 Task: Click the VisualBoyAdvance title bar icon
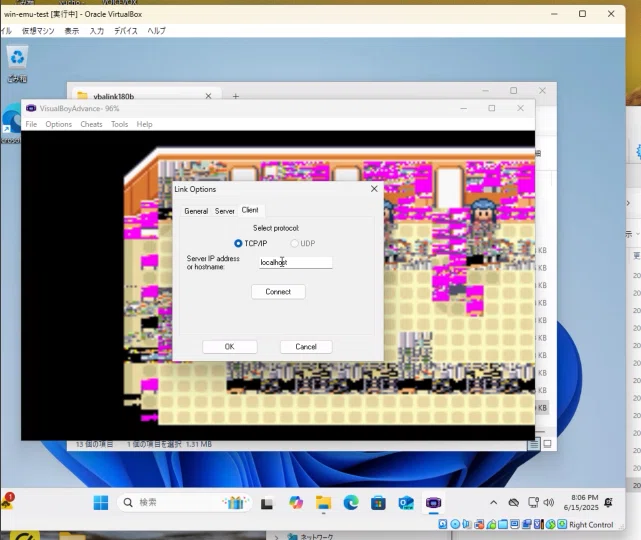click(x=31, y=108)
